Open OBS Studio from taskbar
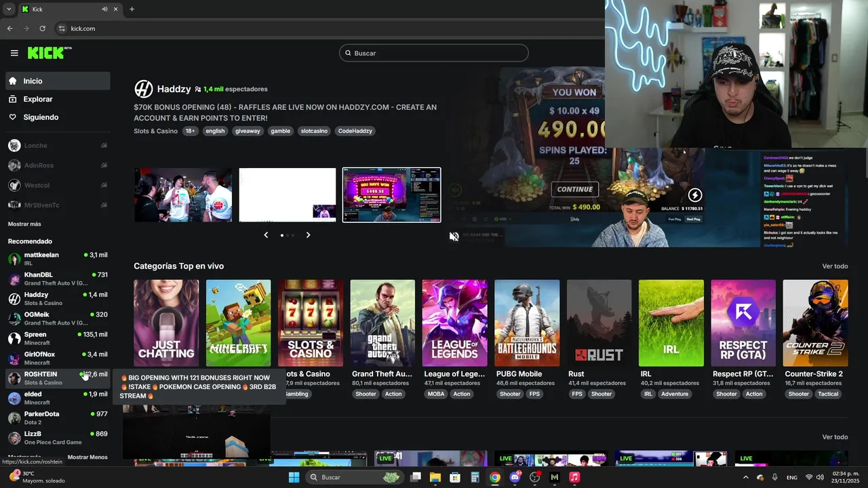 click(x=535, y=477)
